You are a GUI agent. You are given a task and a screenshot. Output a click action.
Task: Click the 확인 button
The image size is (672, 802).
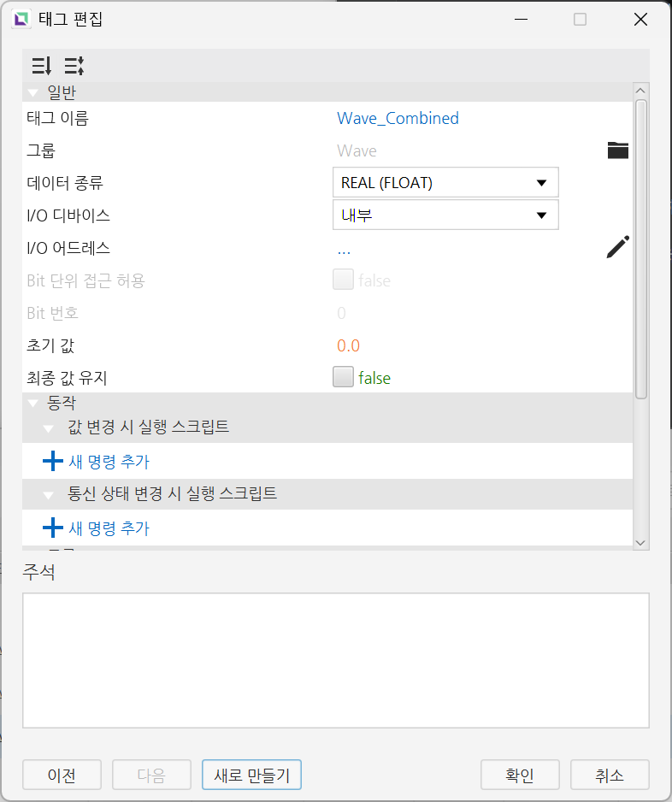(520, 775)
